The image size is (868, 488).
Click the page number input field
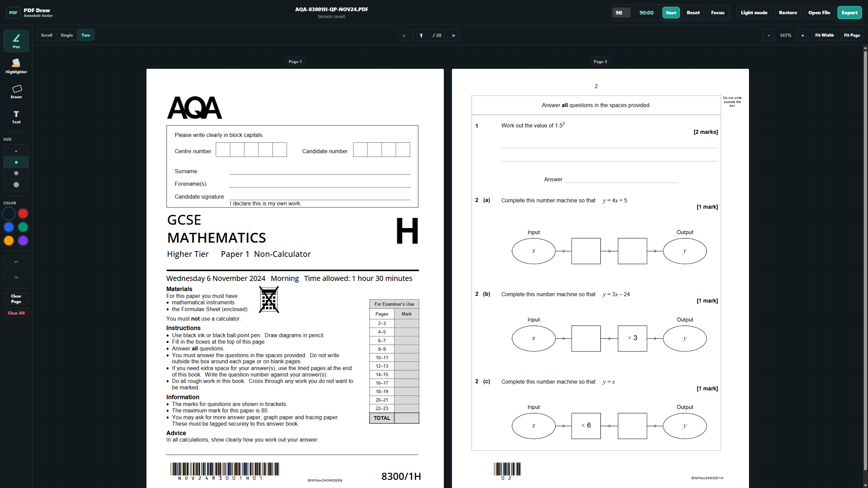tap(421, 35)
